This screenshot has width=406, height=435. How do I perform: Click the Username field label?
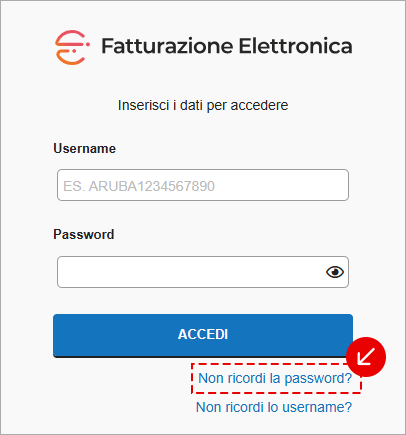pyautogui.click(x=84, y=148)
